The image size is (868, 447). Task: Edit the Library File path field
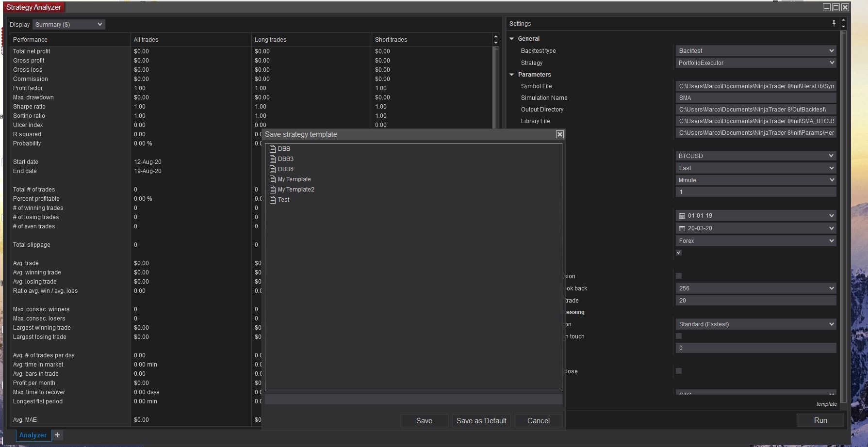pyautogui.click(x=756, y=121)
